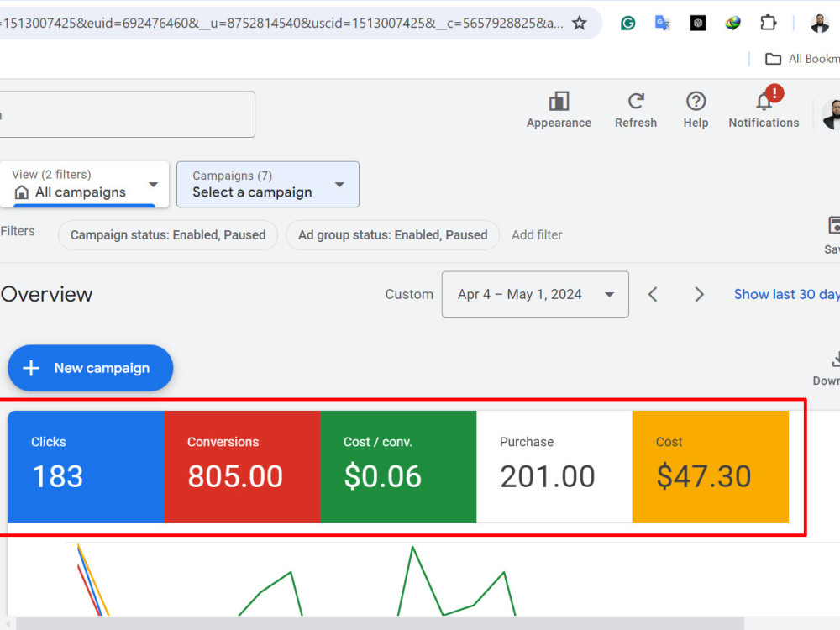Open the Select a campaign dropdown
840x630 pixels.
[268, 184]
